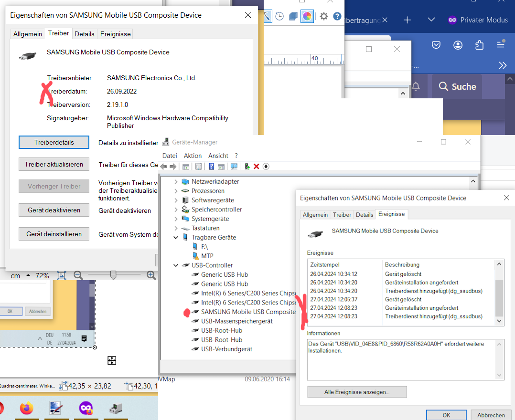Screen dimensions: 515x420
Task: Click the red X uninstall device toolbar icon
Action: click(256, 167)
